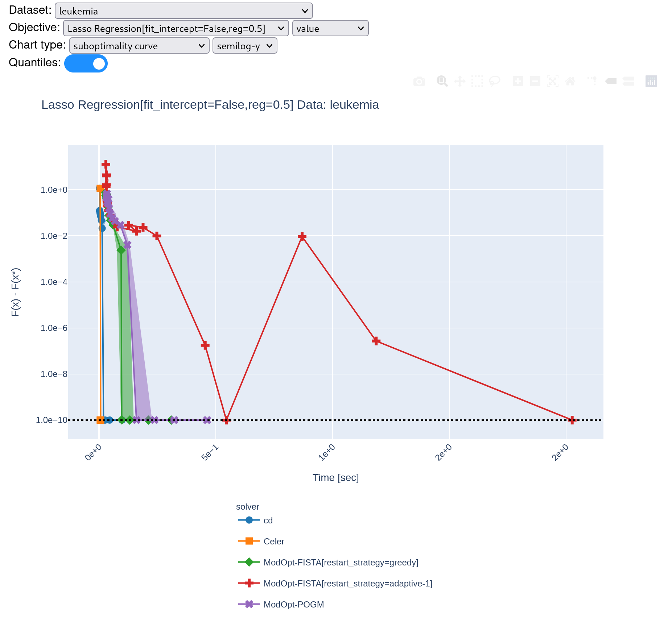This screenshot has height=618, width=672.
Task: Click the 1e+0 x-axis tick label
Action: pos(327,452)
